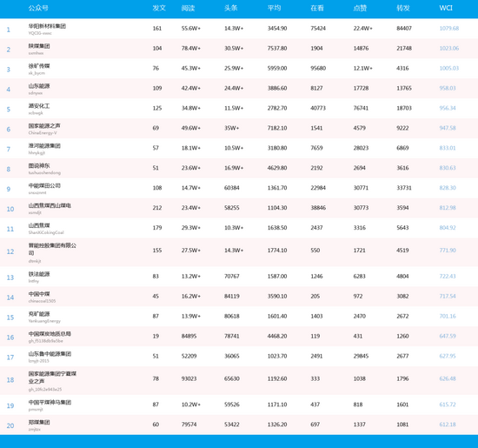
Task: Select the 兖矿能源 account name
Action: (39, 314)
